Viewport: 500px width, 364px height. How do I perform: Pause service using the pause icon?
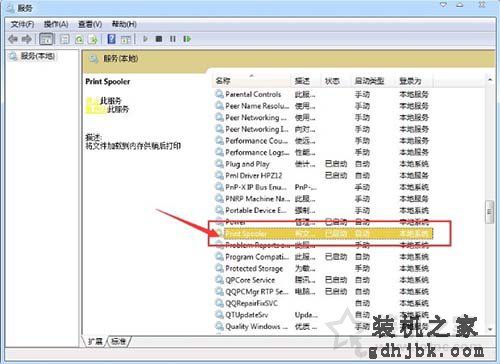(x=173, y=39)
